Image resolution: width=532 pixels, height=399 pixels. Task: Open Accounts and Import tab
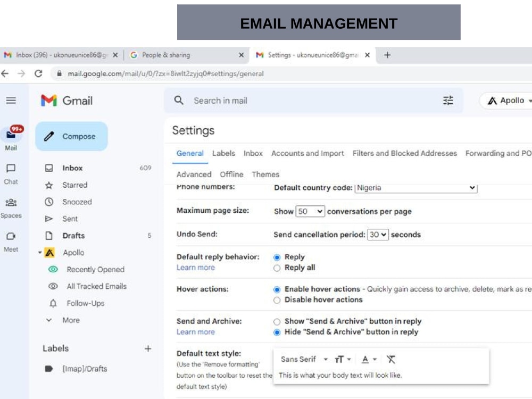tap(307, 153)
